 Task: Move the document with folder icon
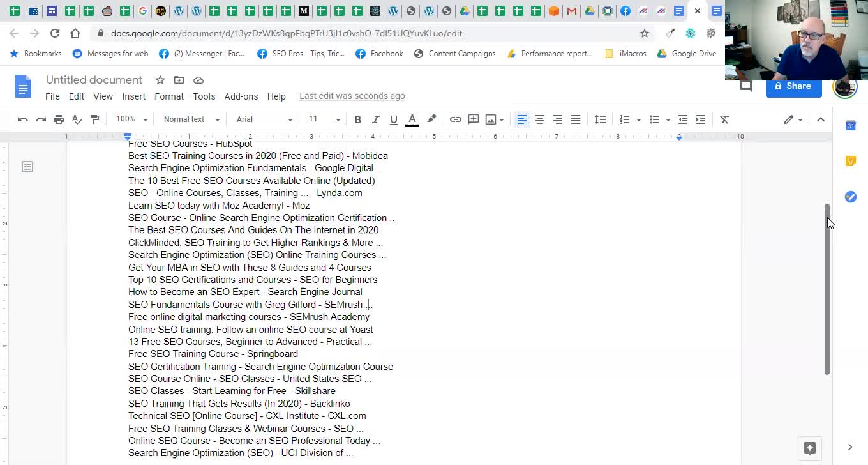coord(179,80)
